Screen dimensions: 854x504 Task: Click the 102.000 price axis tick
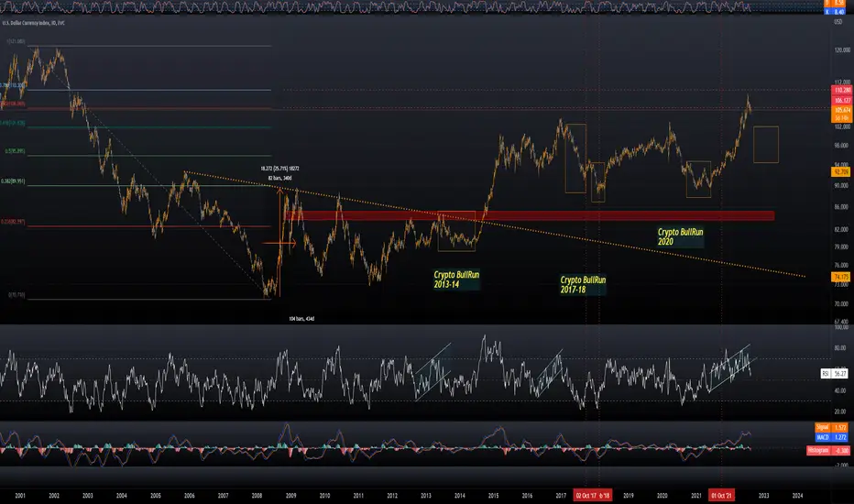[x=841, y=126]
